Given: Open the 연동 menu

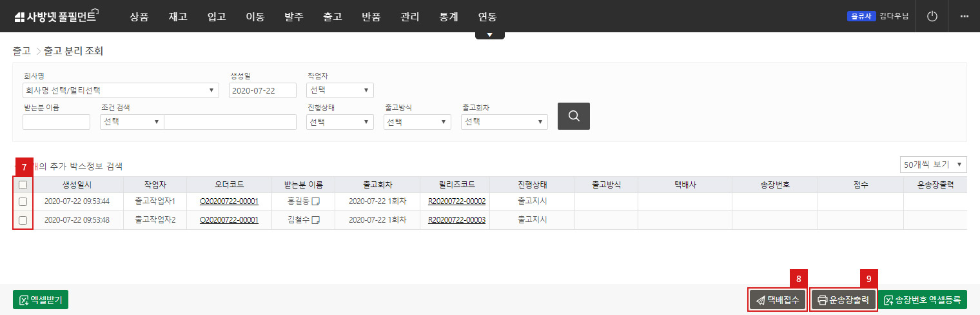Looking at the screenshot, I should pos(487,17).
